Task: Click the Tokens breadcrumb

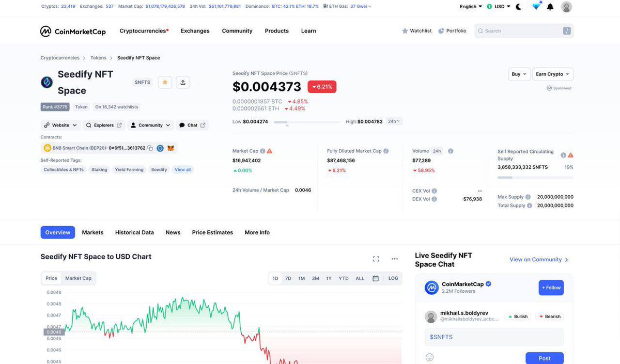Action: click(98, 58)
